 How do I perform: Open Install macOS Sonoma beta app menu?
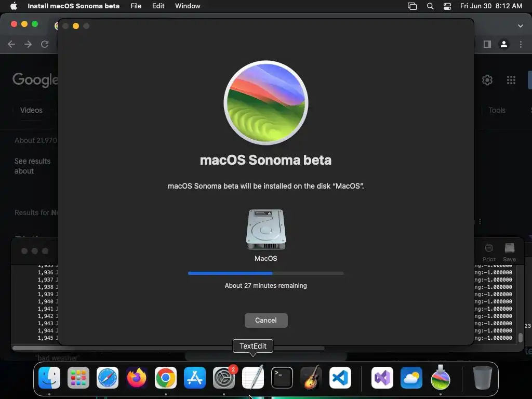coord(73,6)
